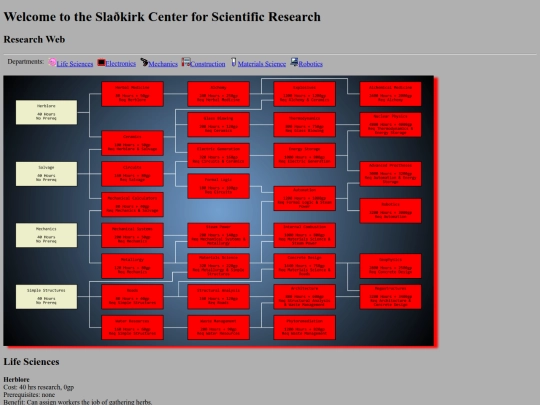The height and width of the screenshot is (405, 540).
Task: Click the Circuits research box
Action: (x=133, y=174)
